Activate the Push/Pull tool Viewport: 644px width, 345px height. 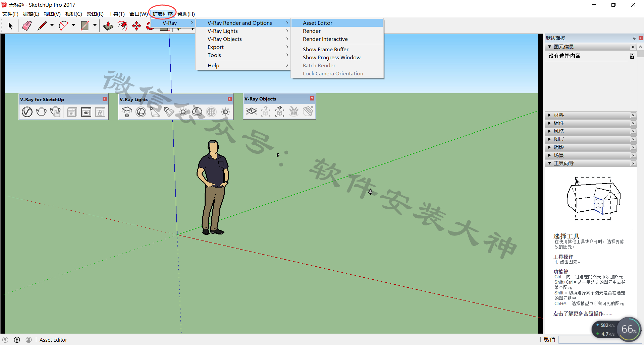point(108,26)
